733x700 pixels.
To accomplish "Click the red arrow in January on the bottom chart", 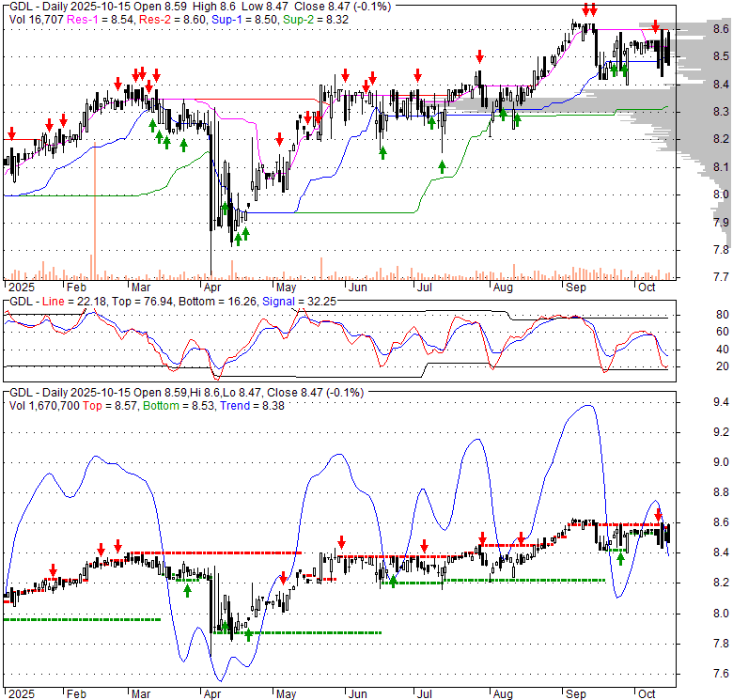I will [53, 570].
